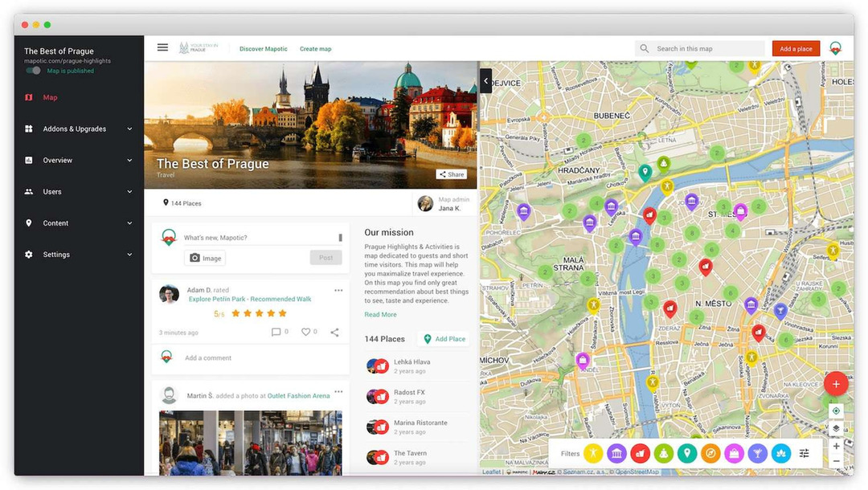Screen dimensions: 868x490
Task: Open options dots on Martin Š. post
Action: (338, 391)
